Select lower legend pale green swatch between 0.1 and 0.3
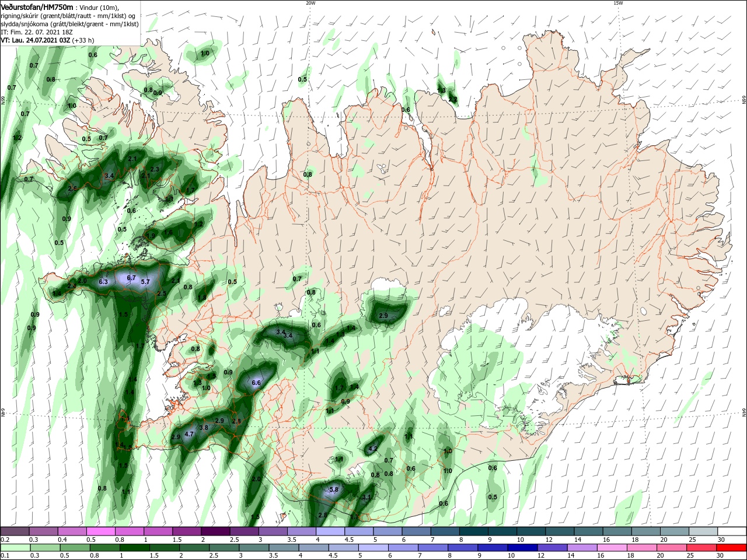The width and height of the screenshot is (747, 560). click(x=15, y=547)
